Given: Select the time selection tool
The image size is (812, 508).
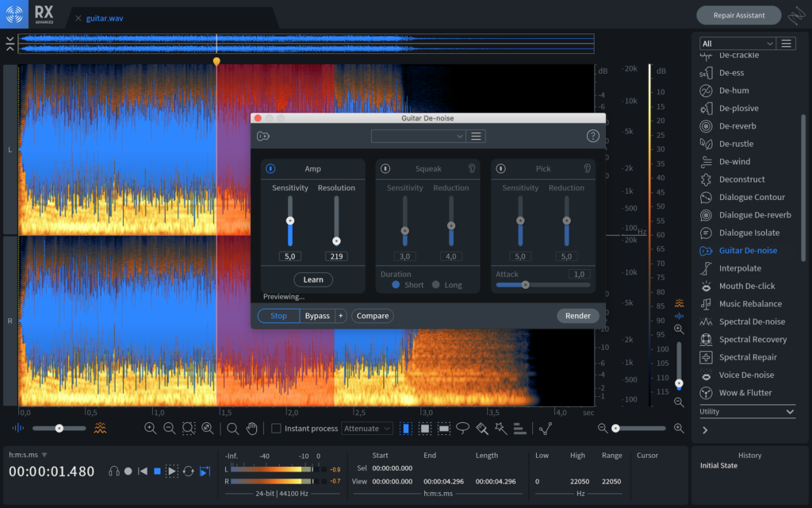Looking at the screenshot, I should tap(407, 429).
